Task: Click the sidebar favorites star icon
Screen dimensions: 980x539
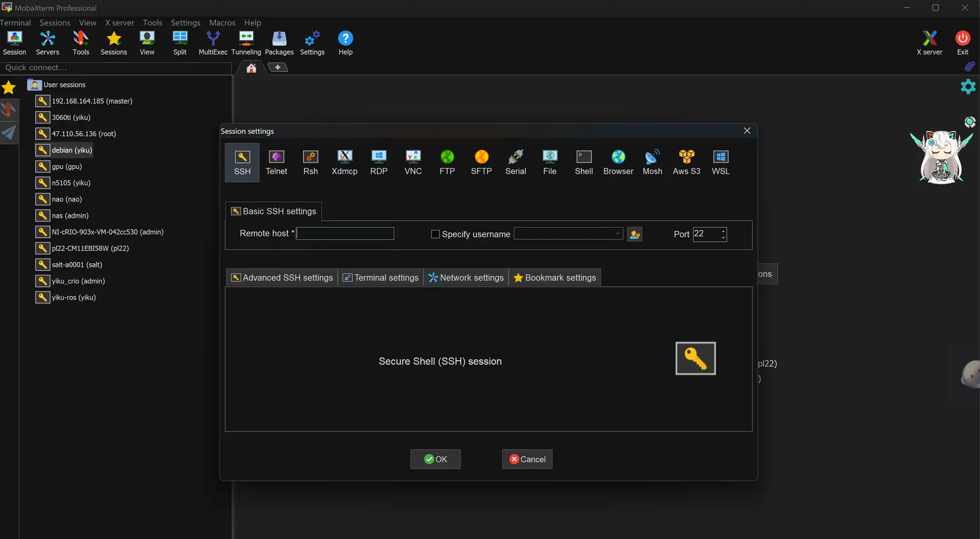Action: (x=9, y=88)
